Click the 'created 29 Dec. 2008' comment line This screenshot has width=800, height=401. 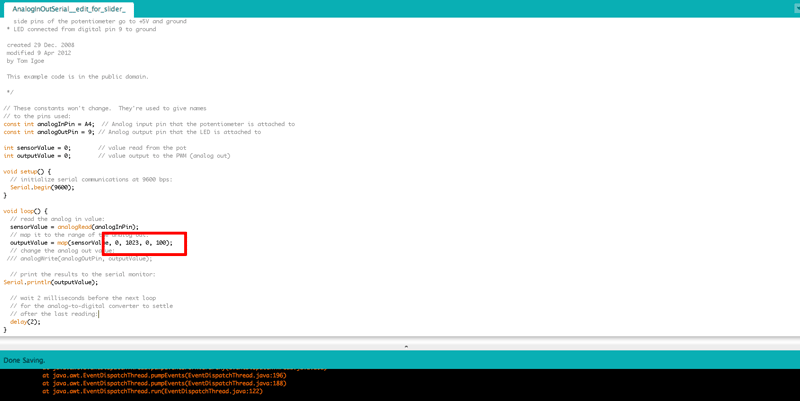pos(40,45)
